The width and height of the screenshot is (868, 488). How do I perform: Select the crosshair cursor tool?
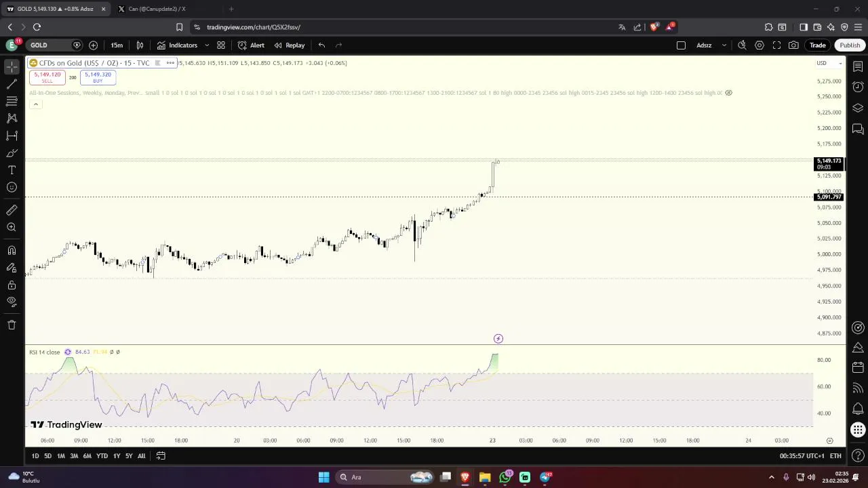(12, 66)
